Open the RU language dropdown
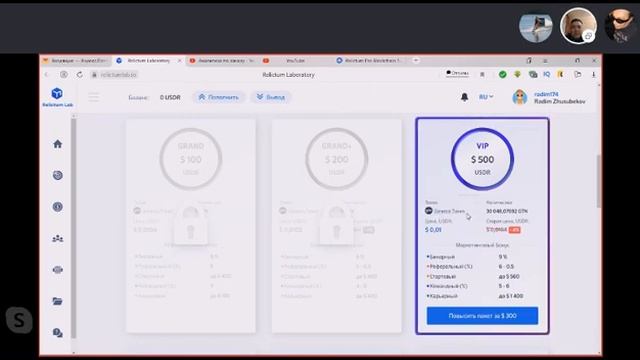 point(486,97)
